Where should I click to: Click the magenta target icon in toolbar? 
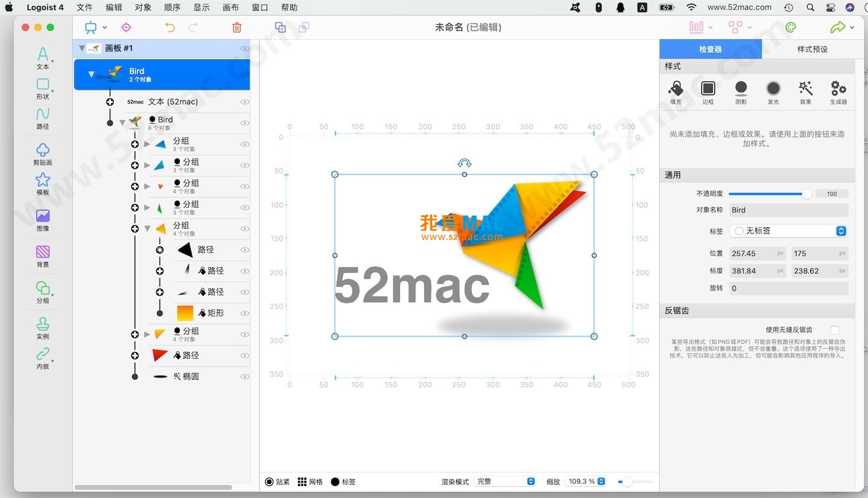point(126,27)
